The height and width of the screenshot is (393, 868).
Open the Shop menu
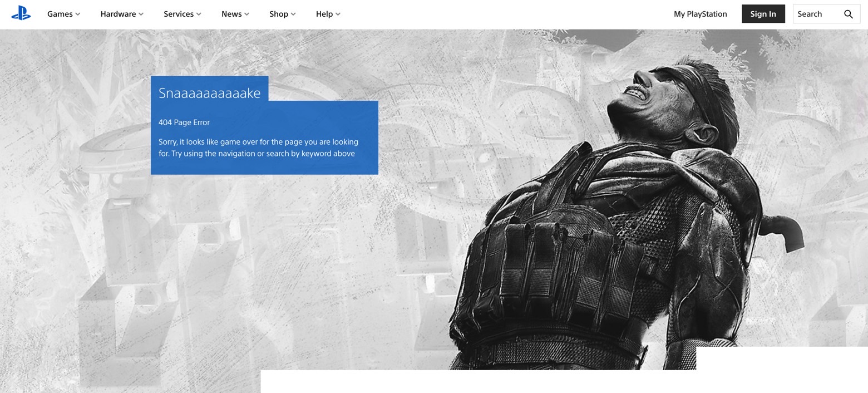click(278, 14)
